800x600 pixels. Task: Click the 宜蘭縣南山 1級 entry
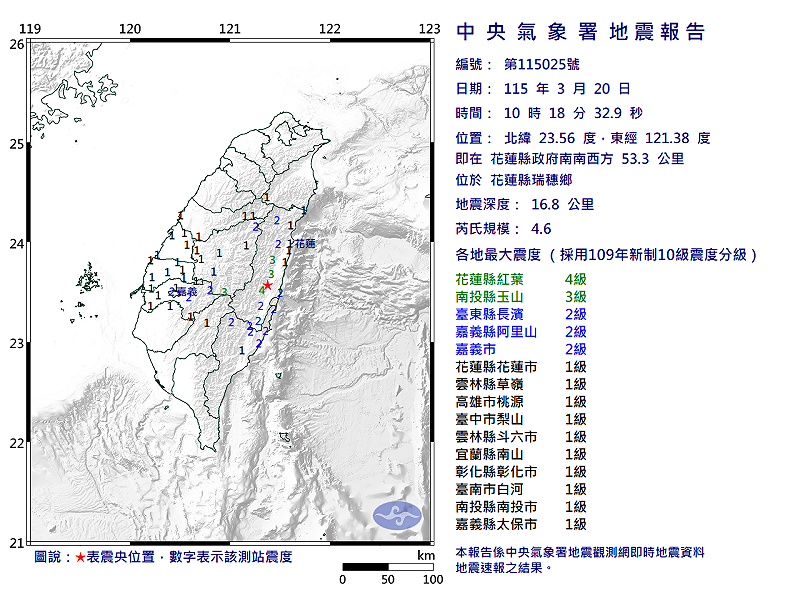(520, 454)
